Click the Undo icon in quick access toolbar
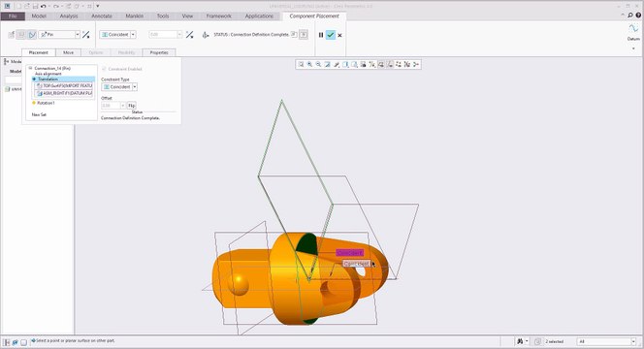This screenshot has height=349, width=644. 43,6
